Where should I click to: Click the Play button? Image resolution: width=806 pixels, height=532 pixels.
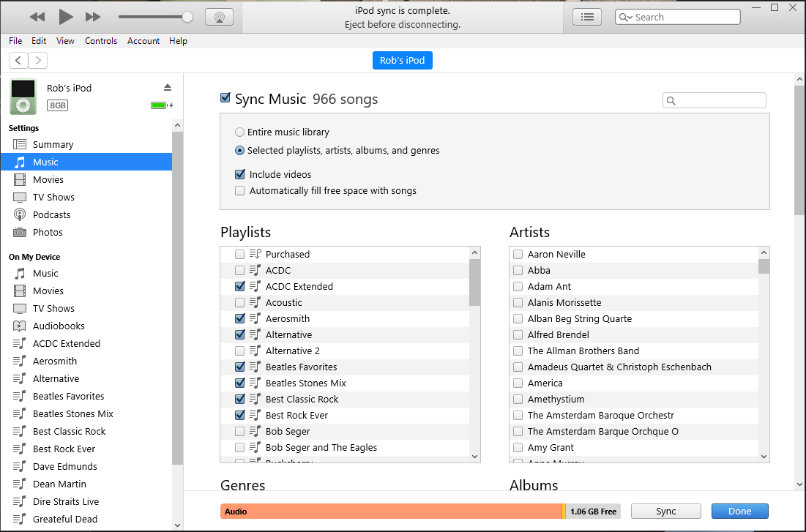point(65,17)
